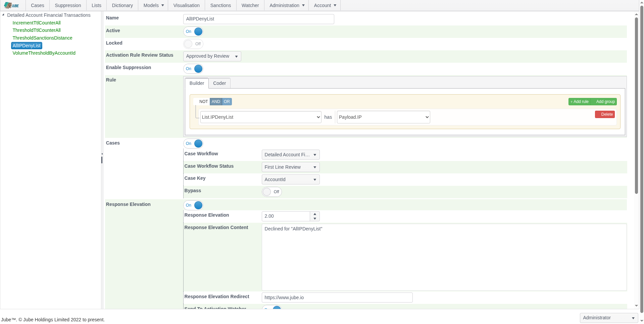Image resolution: width=644 pixels, height=324 pixels.
Task: Open the Models menu
Action: [153, 5]
